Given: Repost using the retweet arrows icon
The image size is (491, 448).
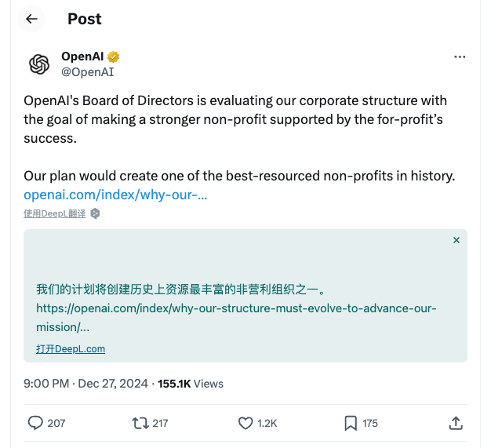Looking at the screenshot, I should coord(140,423).
